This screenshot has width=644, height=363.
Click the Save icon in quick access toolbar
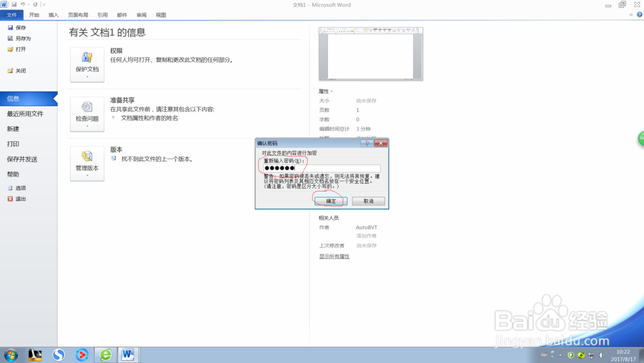pos(14,5)
